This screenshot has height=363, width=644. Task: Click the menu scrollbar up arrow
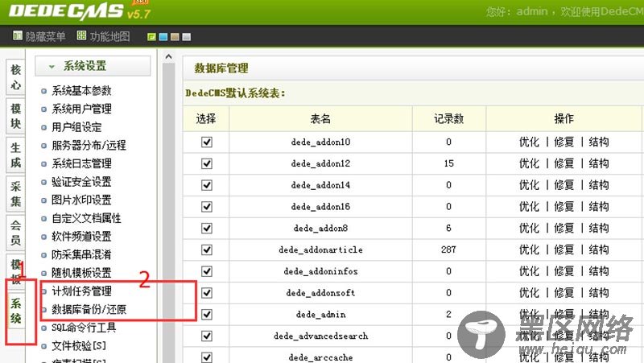[x=168, y=56]
